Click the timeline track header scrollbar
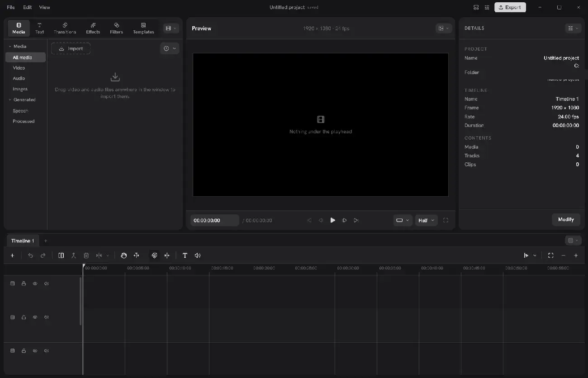588x378 pixels. [81, 301]
